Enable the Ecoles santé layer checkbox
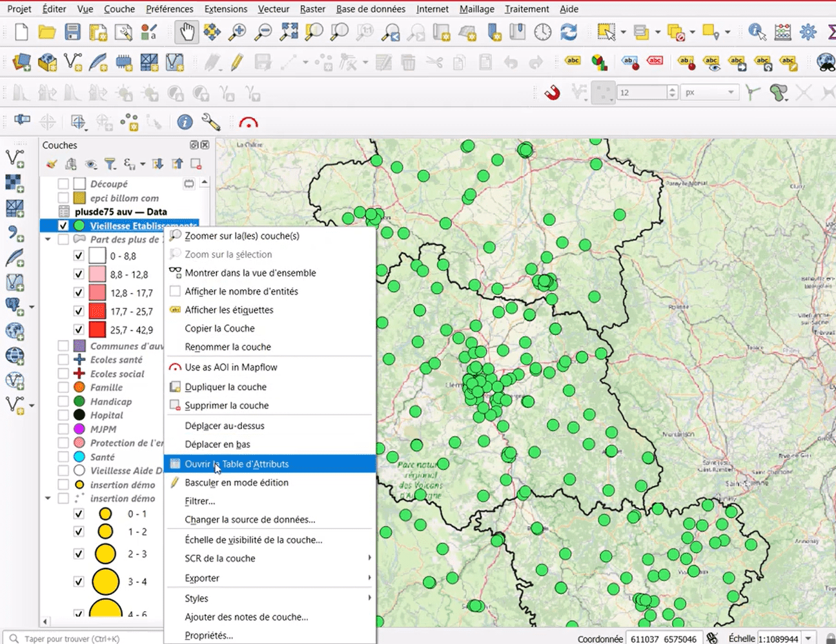The width and height of the screenshot is (836, 644). (63, 359)
